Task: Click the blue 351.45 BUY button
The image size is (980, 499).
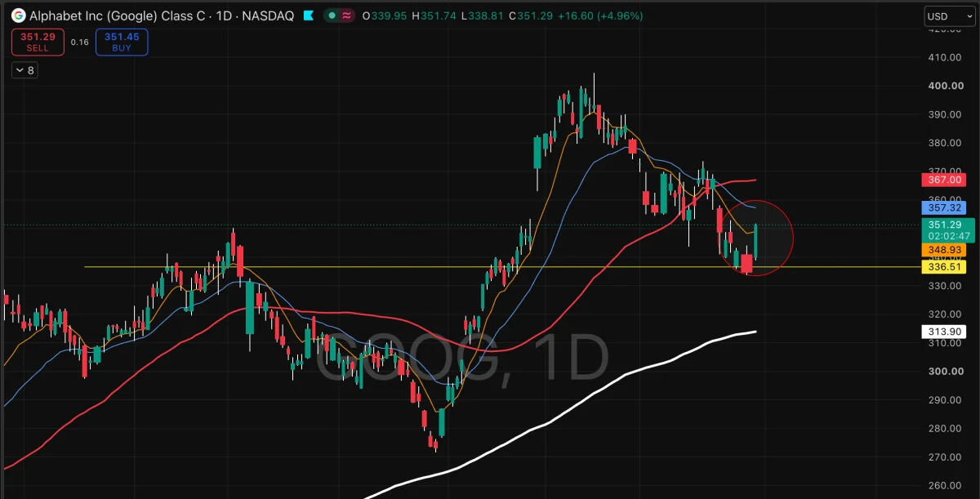Action: pos(122,42)
